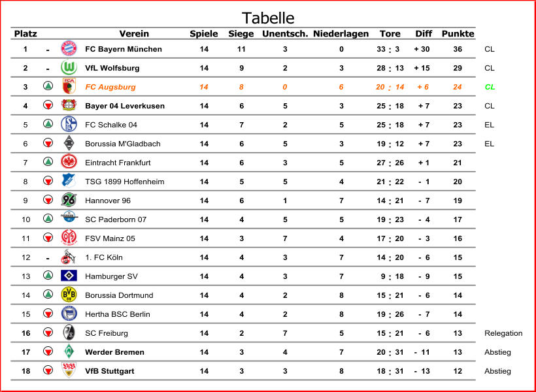The image size is (536, 392).
Task: Click the Relegation label next to SC Freiburg
Action: tap(503, 333)
